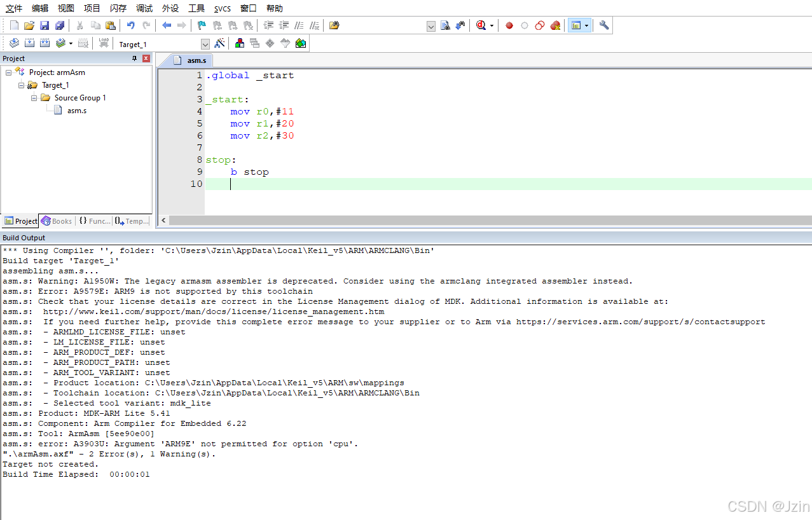Kill all breakpoints icon
The width and height of the screenshot is (812, 520).
(555, 25)
